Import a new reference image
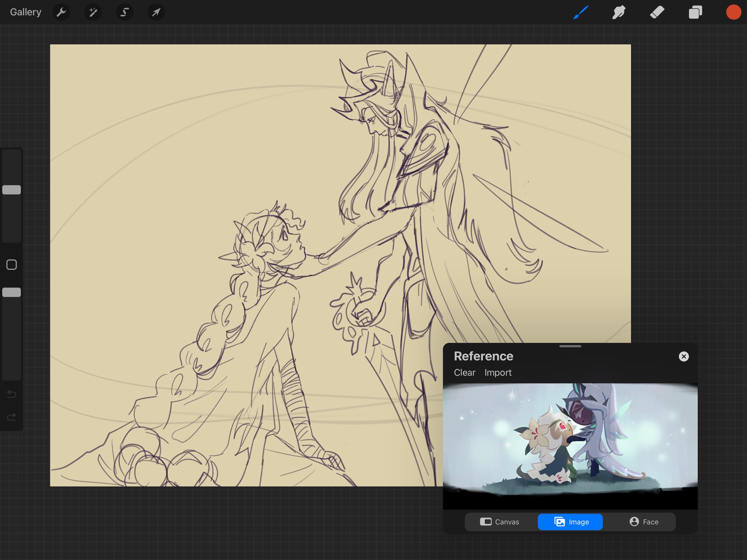Viewport: 747px width, 560px height. 498,372
